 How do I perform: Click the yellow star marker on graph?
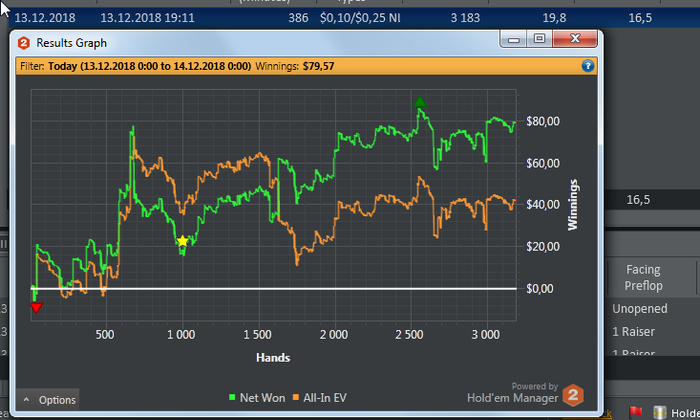tap(183, 241)
